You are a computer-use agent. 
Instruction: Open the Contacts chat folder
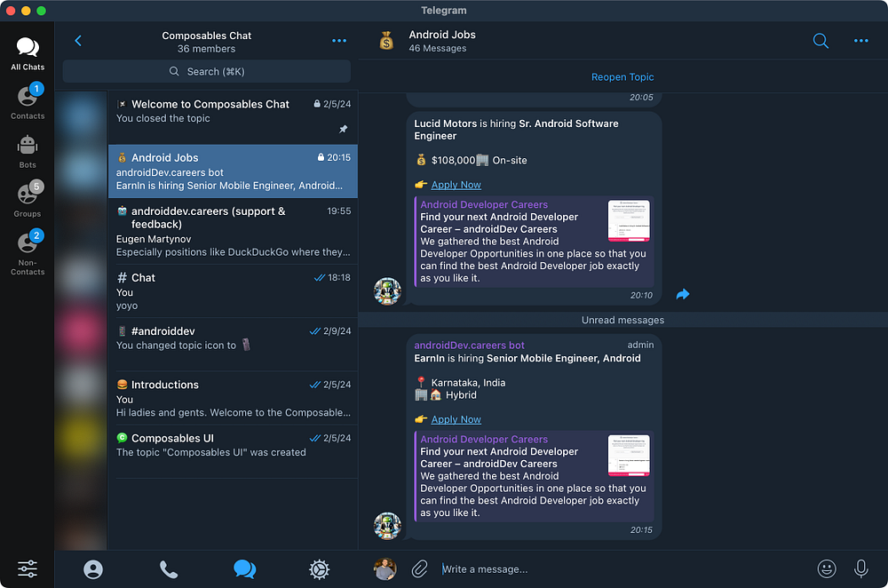point(28,102)
